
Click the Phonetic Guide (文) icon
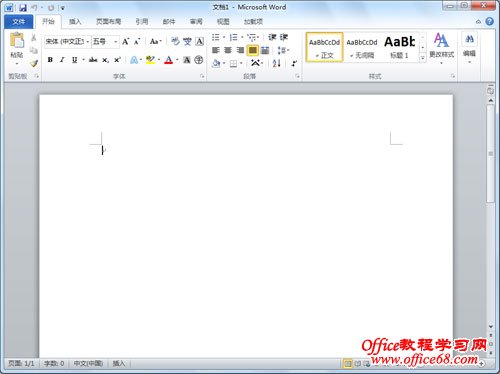tap(187, 41)
